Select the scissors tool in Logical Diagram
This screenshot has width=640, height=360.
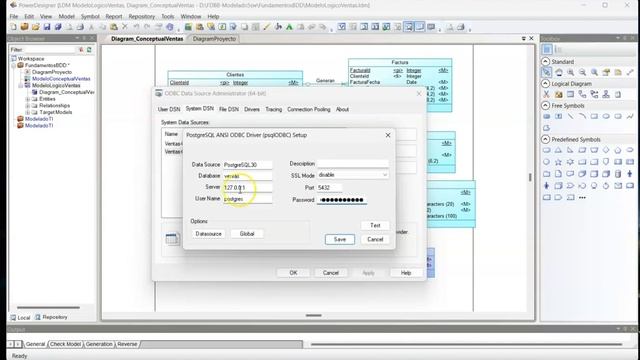pos(547,94)
